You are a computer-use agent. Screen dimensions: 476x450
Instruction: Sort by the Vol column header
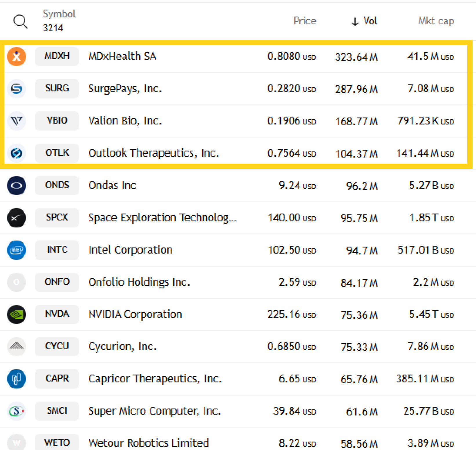364,21
